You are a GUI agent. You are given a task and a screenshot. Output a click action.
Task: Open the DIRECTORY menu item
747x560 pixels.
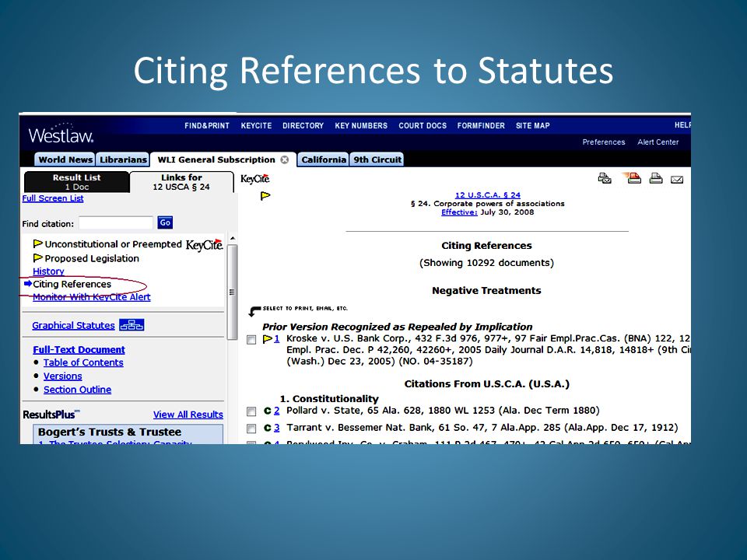(303, 126)
